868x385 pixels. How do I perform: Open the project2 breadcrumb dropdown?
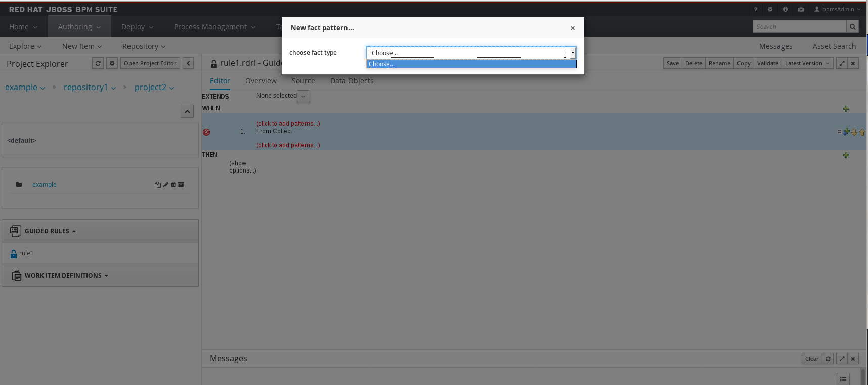pos(154,88)
